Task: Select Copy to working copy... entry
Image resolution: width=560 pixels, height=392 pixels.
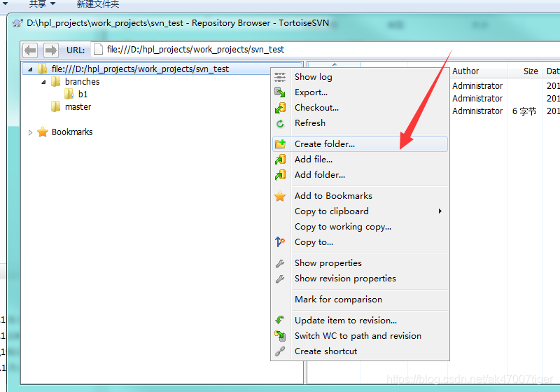Action: tap(360, 226)
